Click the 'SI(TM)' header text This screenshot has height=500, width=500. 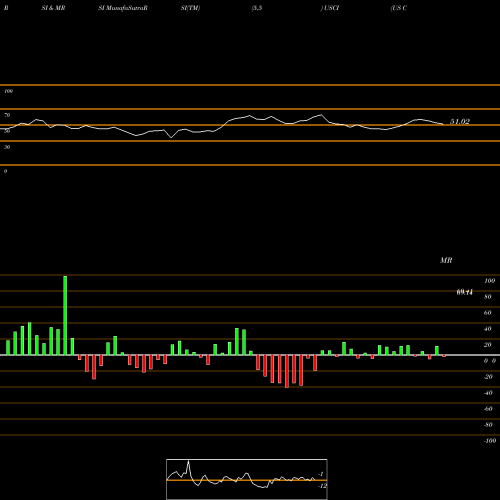pyautogui.click(x=190, y=8)
